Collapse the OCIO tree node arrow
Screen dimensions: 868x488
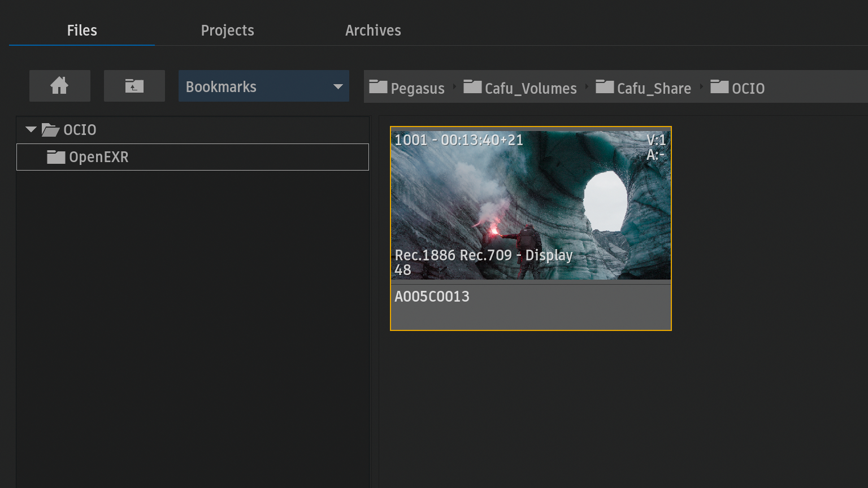coord(31,130)
